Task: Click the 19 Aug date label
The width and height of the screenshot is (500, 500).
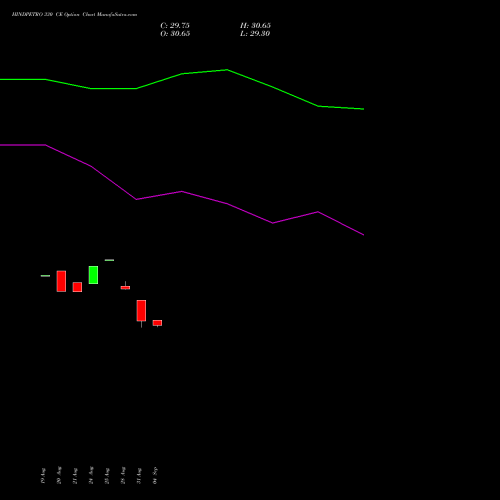Action: coord(43,475)
